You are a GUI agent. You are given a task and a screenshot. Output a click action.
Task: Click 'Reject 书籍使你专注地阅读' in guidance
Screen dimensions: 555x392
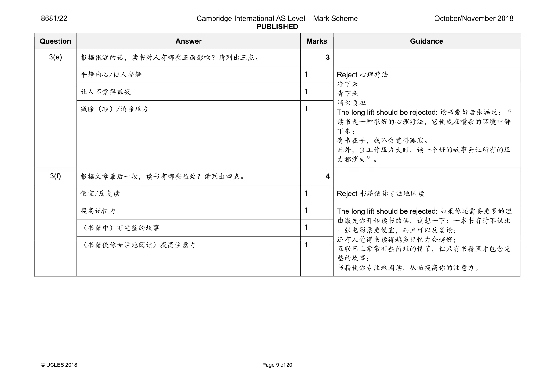(x=381, y=193)
